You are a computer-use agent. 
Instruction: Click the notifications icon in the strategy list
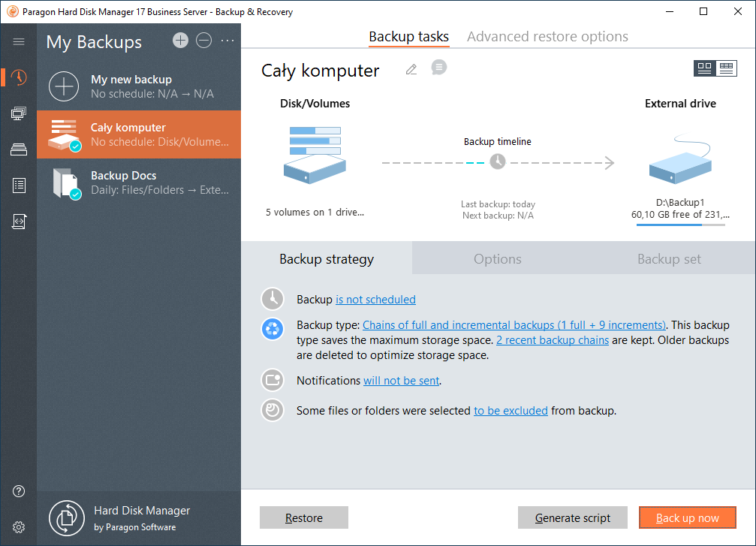point(273,380)
